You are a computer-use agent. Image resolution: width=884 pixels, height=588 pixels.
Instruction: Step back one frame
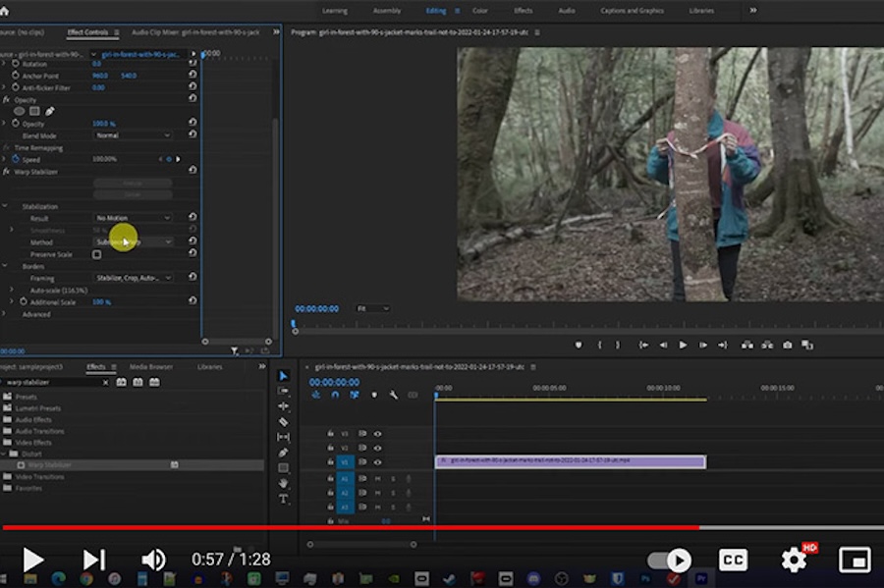664,345
